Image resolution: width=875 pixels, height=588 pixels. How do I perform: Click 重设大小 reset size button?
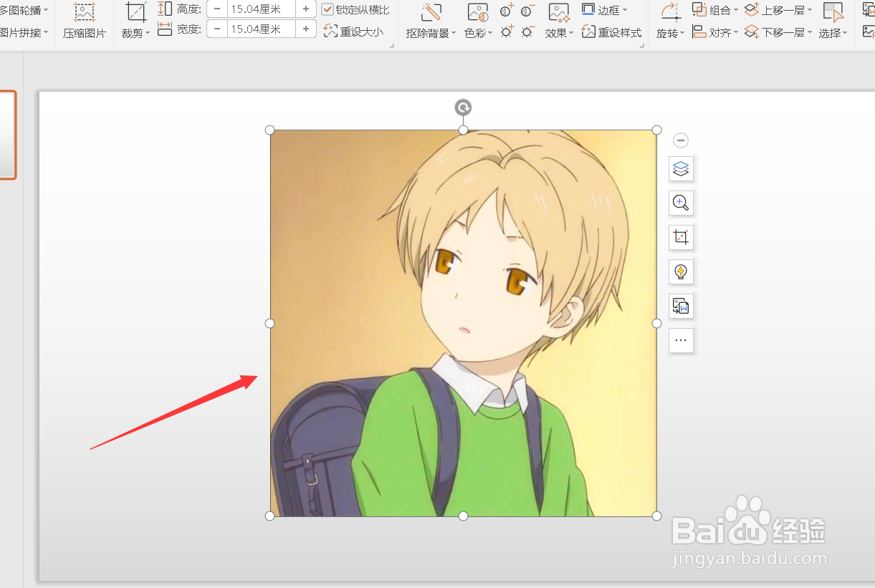[x=353, y=32]
